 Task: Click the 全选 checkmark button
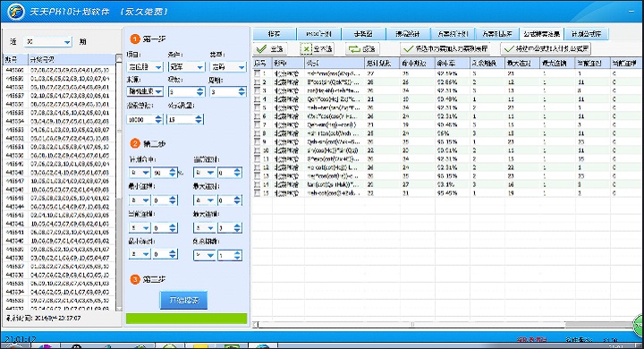click(x=269, y=49)
